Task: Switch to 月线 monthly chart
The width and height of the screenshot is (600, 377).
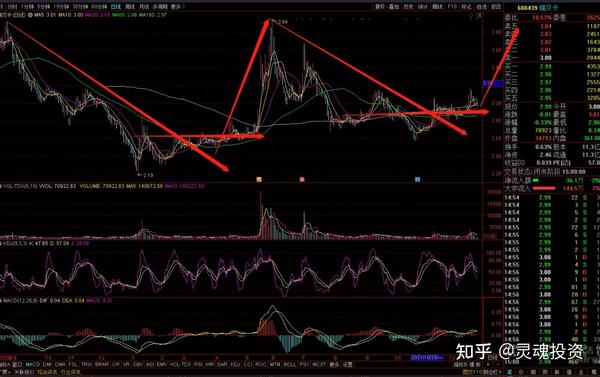Action: 144,7
